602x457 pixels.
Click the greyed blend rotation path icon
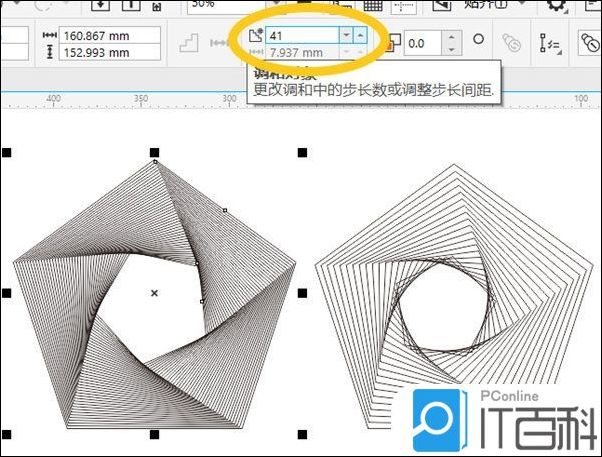tap(512, 42)
